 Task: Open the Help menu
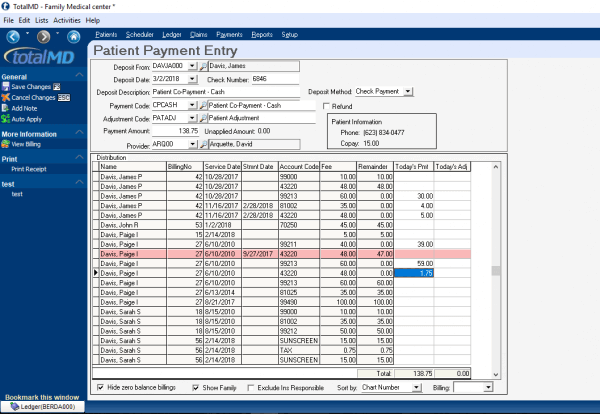(x=93, y=20)
